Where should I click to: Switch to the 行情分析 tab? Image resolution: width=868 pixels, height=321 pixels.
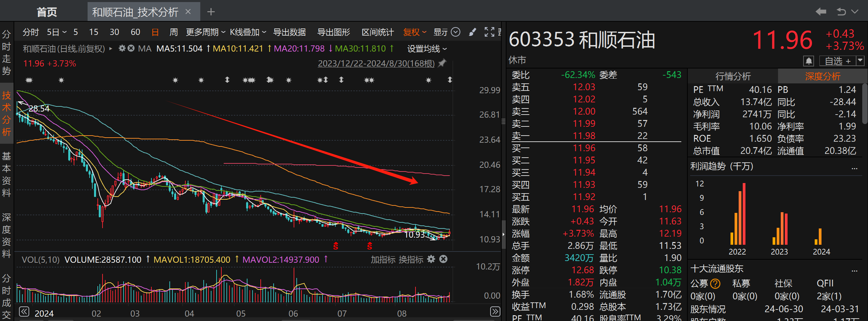[733, 76]
